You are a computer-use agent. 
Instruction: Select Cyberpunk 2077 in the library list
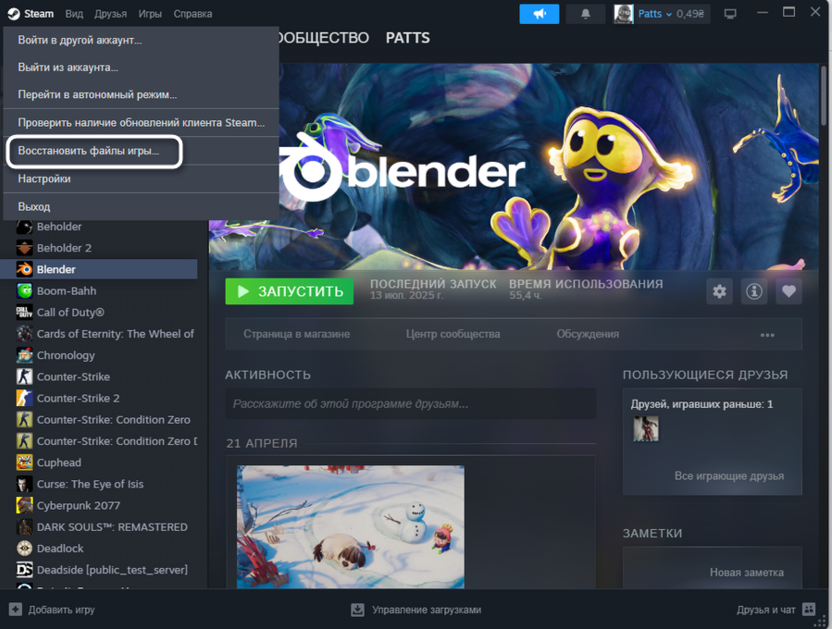(x=99, y=505)
